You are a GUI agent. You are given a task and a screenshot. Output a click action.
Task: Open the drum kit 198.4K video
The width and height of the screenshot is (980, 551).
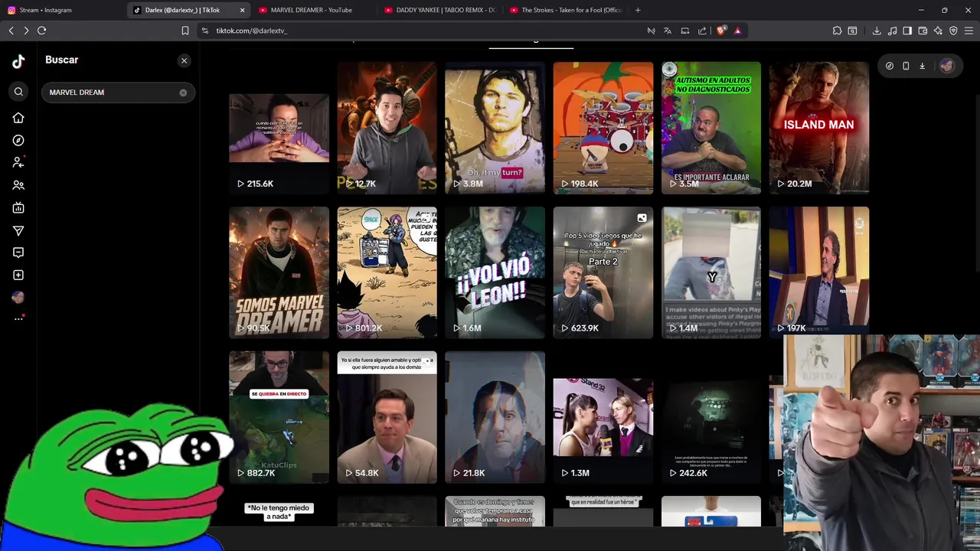coord(603,128)
